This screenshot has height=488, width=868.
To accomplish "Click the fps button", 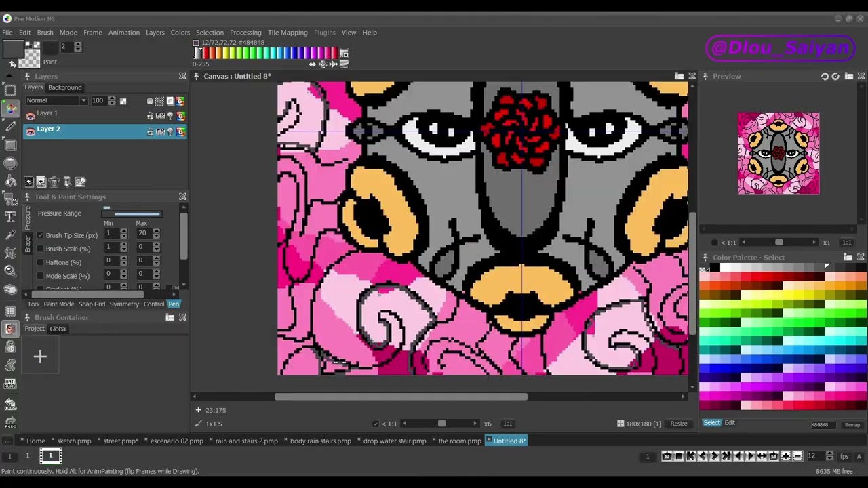I will [844, 456].
